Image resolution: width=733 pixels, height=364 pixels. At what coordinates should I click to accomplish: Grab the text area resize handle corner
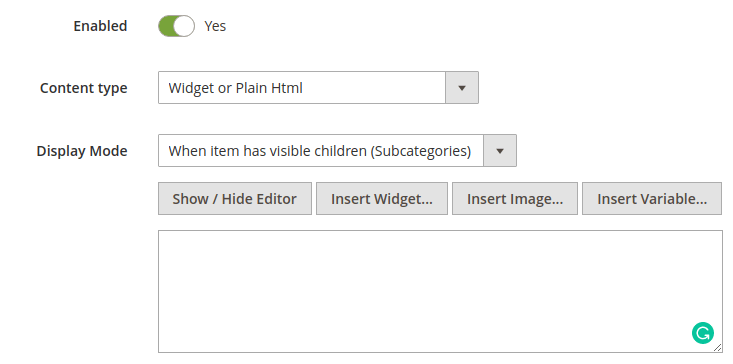click(718, 348)
